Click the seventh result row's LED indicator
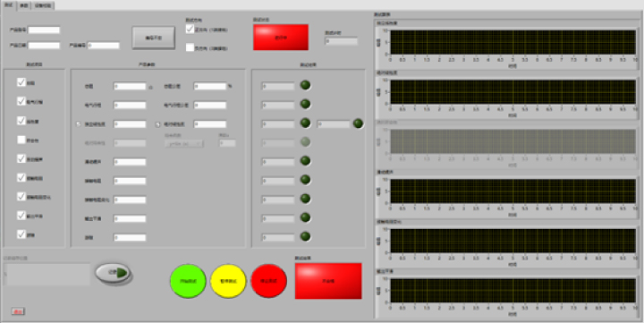The width and height of the screenshot is (644, 323). pos(305,199)
